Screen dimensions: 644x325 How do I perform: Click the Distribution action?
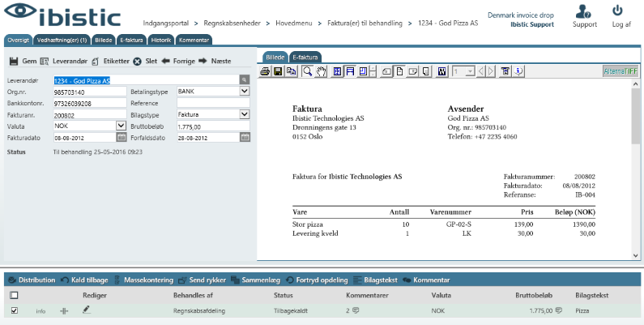tap(32, 280)
